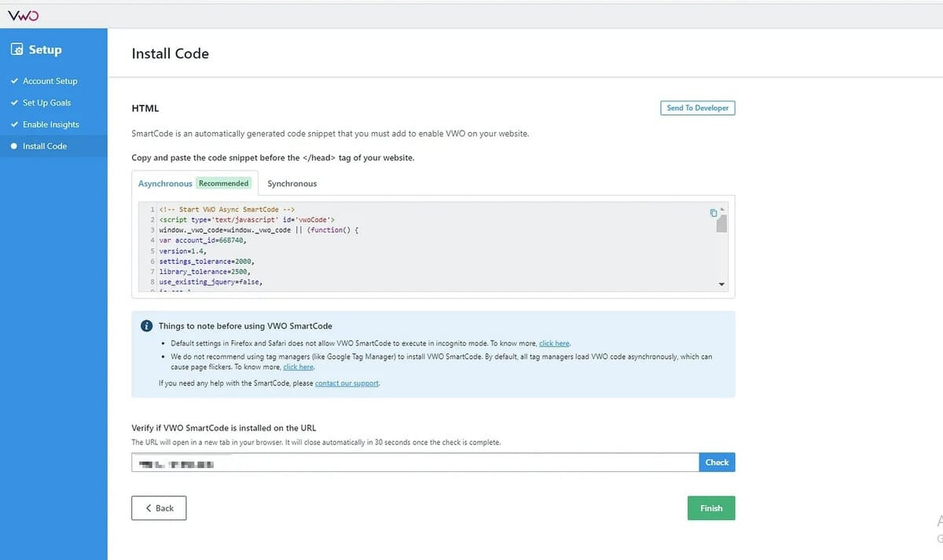Click the info icon beside Things to note

point(146,326)
